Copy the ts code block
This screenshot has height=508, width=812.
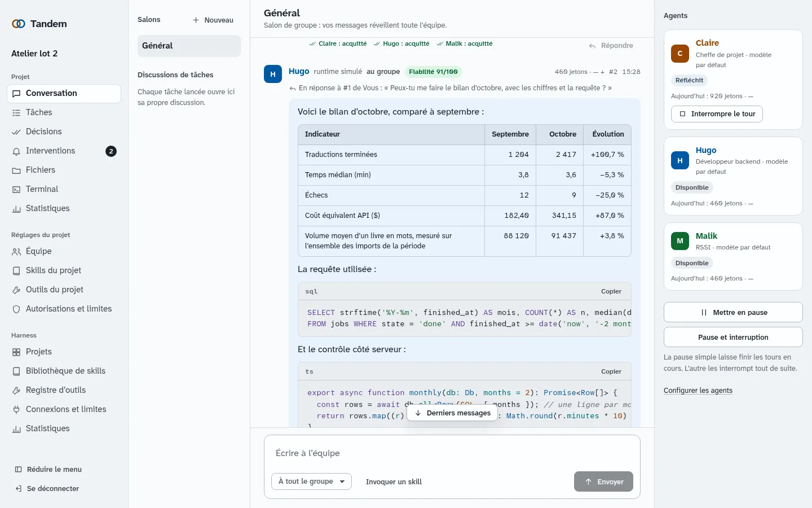pos(611,372)
